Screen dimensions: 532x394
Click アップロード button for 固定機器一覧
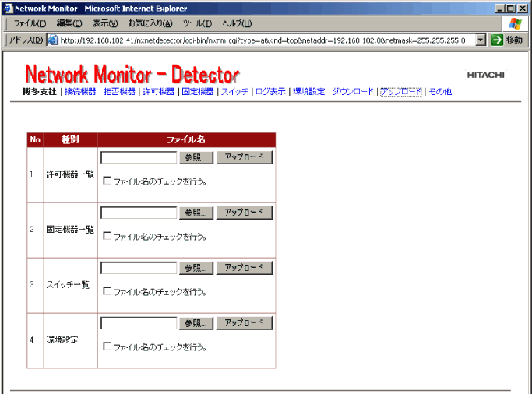tap(245, 213)
